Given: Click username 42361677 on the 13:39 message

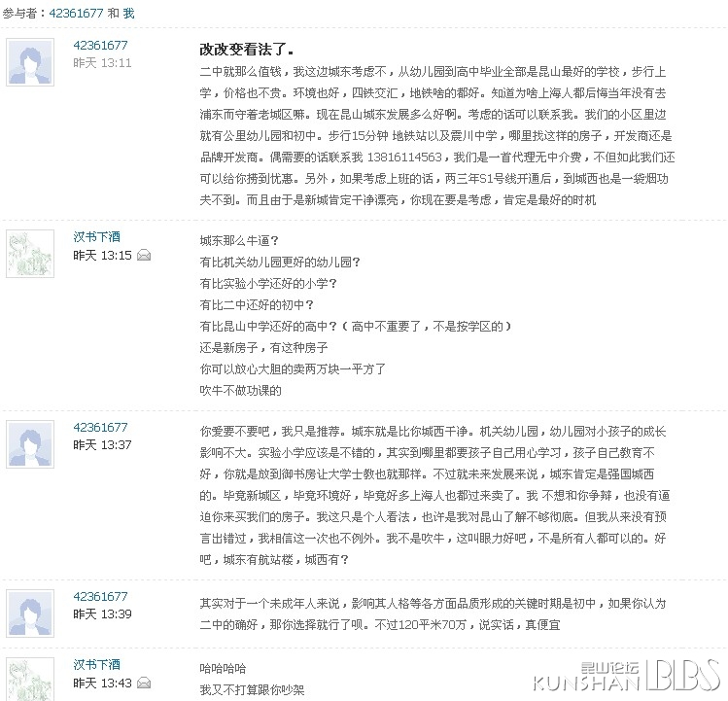Looking at the screenshot, I should [100, 596].
